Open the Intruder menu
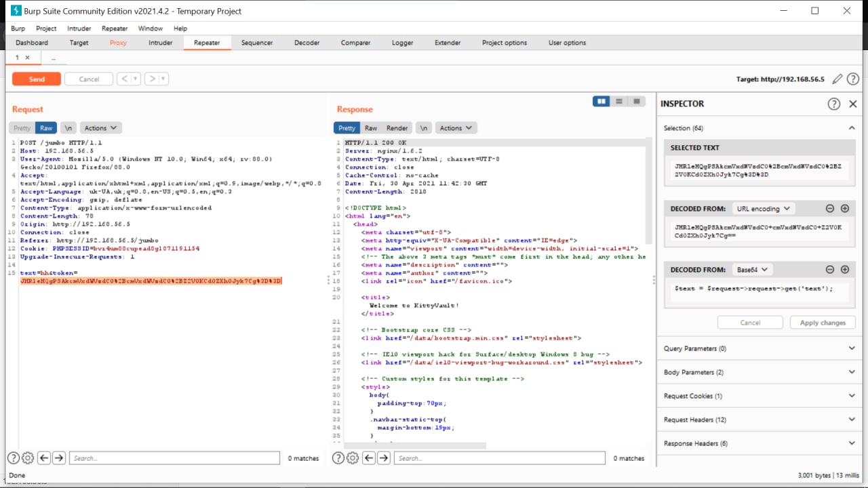 point(79,28)
